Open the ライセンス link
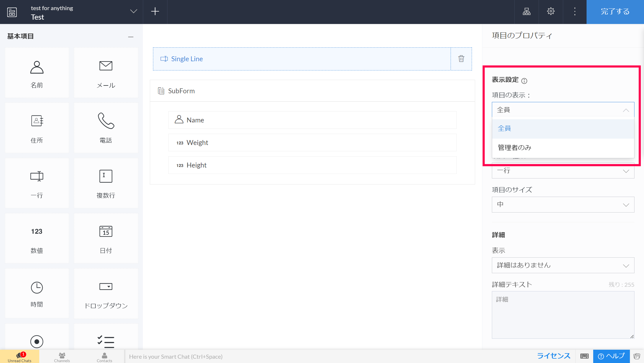This screenshot has height=363, width=644. 553,356
